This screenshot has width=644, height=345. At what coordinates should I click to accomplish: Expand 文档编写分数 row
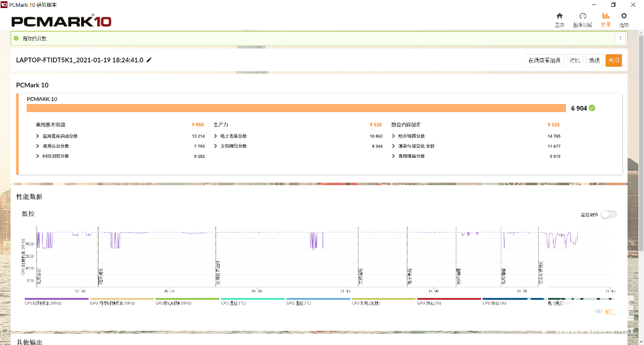point(215,146)
